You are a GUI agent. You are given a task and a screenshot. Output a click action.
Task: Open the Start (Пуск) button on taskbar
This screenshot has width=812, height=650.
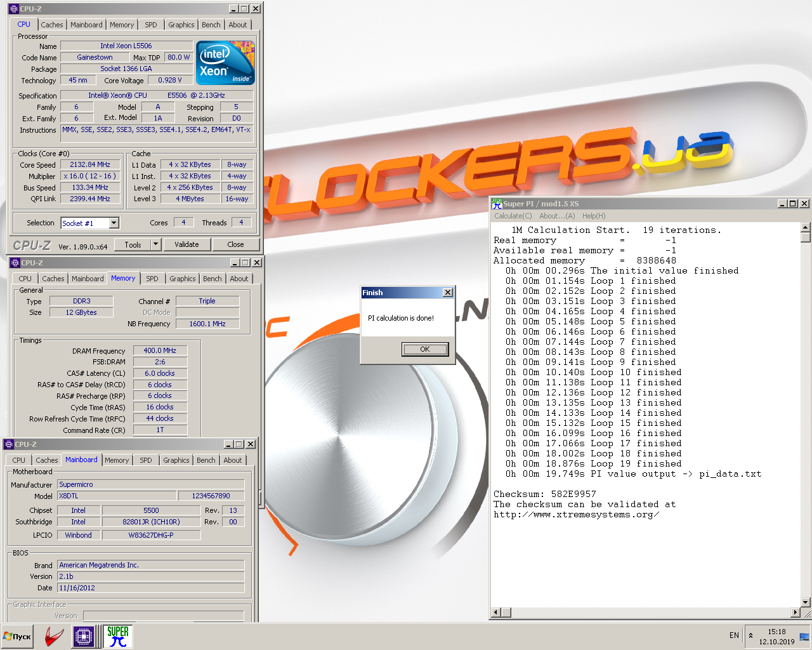pos(17,636)
